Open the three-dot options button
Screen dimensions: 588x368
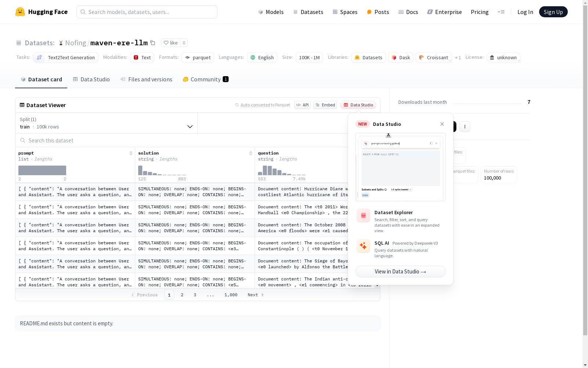(465, 127)
